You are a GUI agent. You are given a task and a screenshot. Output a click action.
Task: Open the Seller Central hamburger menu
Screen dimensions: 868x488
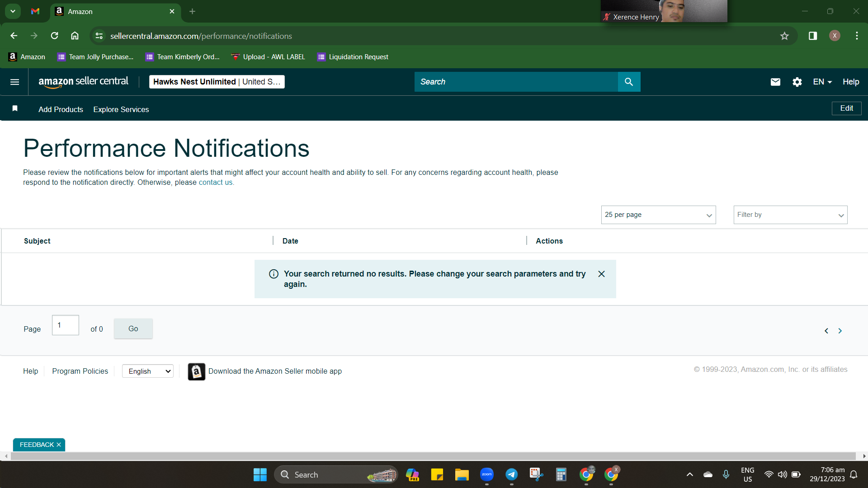coord(14,82)
